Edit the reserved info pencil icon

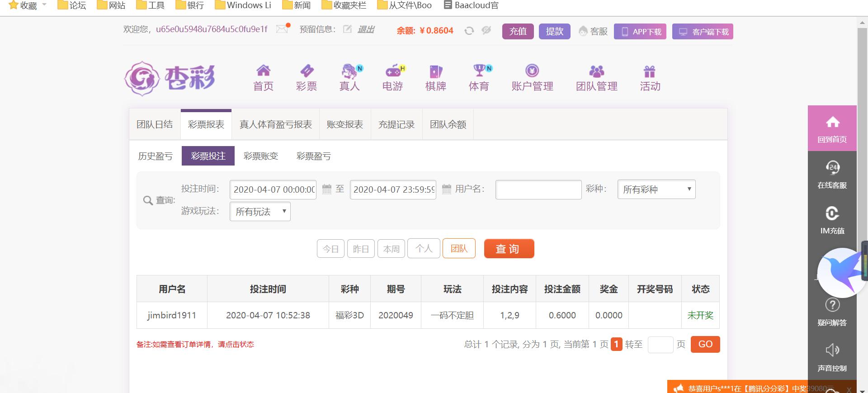click(x=347, y=29)
